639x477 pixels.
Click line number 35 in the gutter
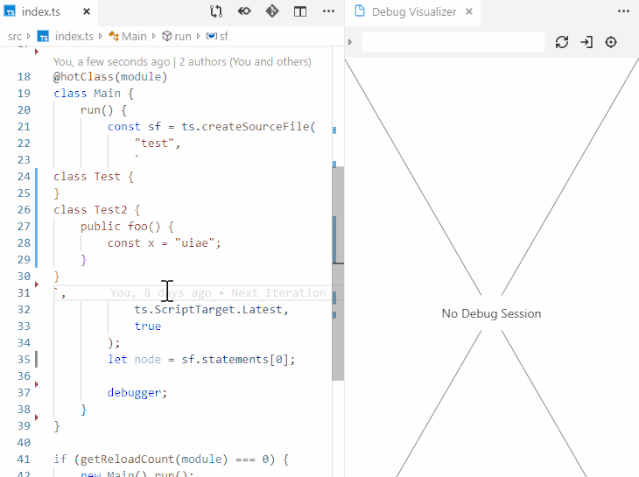tap(24, 359)
